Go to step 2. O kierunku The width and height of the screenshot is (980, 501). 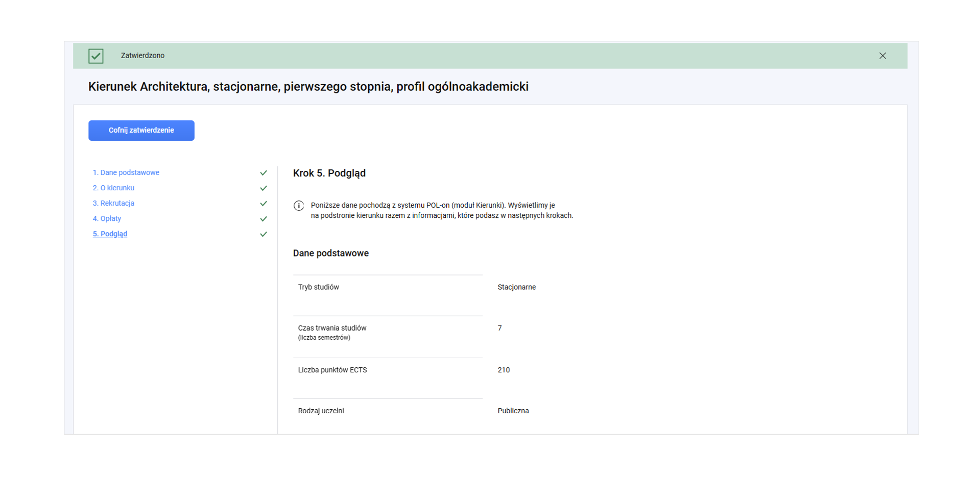[113, 188]
